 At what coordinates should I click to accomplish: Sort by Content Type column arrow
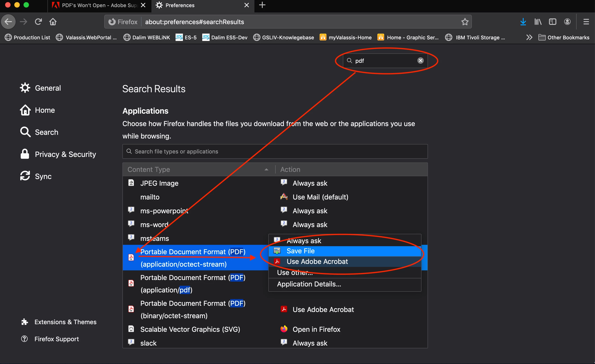266,170
